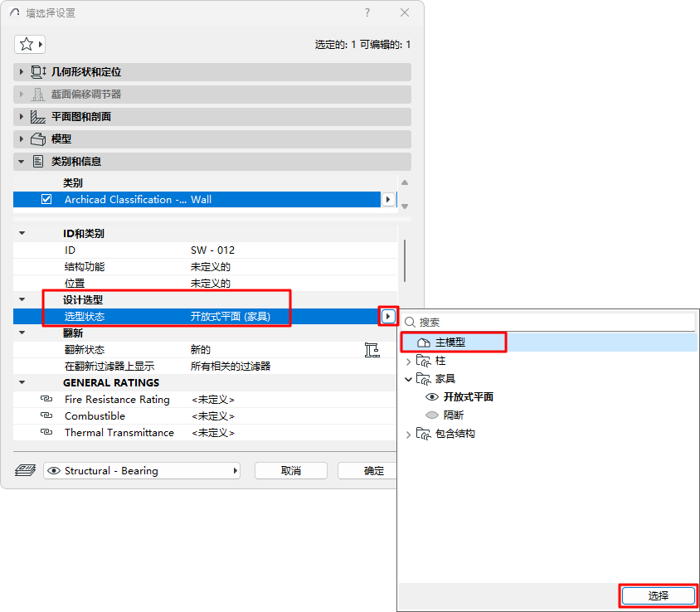Click the renovation column icon beside 新的
This screenshot has height=612, width=700.
point(372,350)
